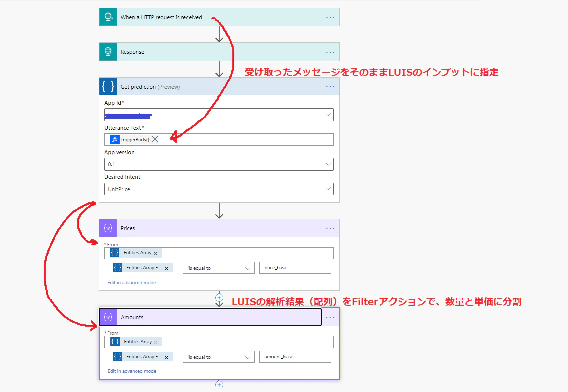Viewport: 568px width, 392px height.
Task: Click the Prices From input field
Action: pyautogui.click(x=219, y=253)
